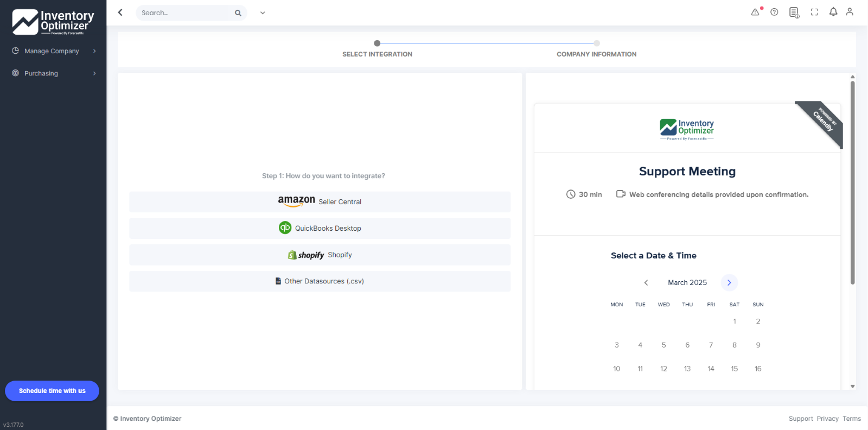
Task: Click the Inventory Optimizer sidebar logo
Action: (x=53, y=22)
